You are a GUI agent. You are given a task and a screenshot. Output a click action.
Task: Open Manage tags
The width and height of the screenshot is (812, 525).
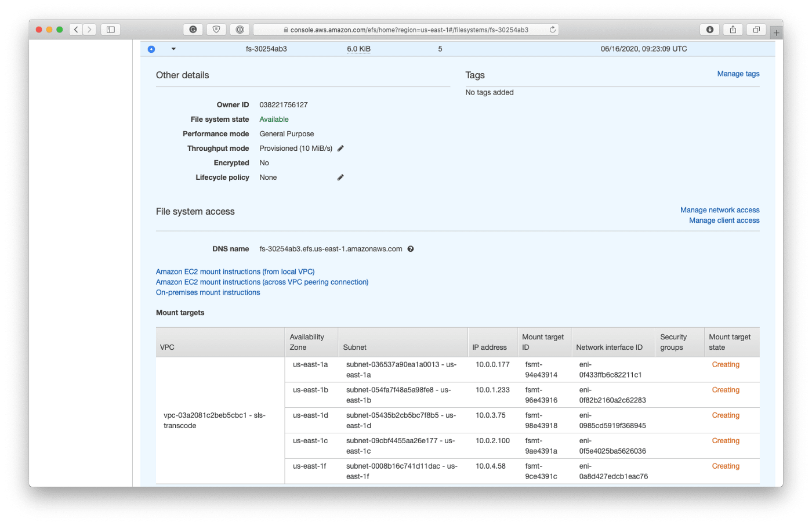click(x=738, y=74)
